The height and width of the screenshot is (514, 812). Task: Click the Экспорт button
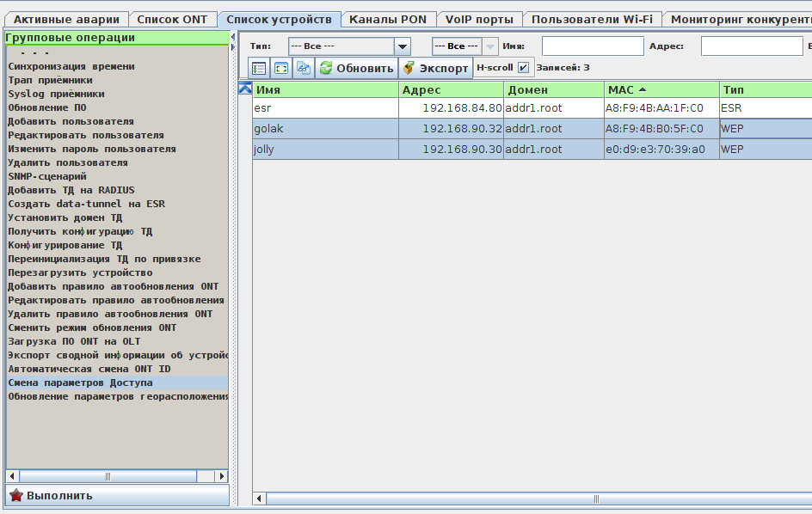pos(435,68)
